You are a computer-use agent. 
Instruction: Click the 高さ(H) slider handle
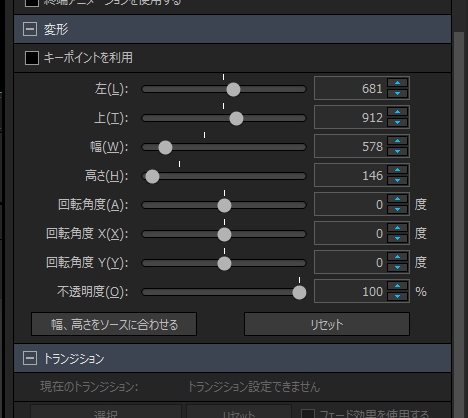tap(152, 176)
